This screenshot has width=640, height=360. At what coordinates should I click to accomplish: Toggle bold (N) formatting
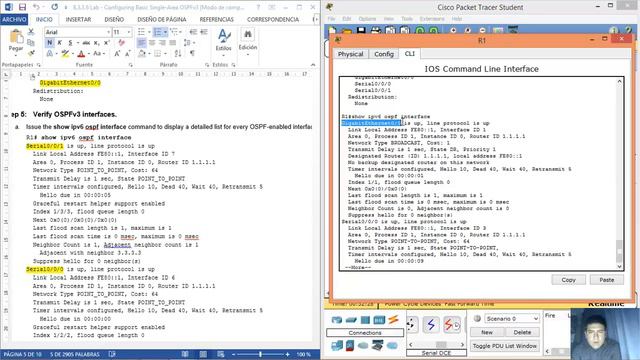(49, 42)
